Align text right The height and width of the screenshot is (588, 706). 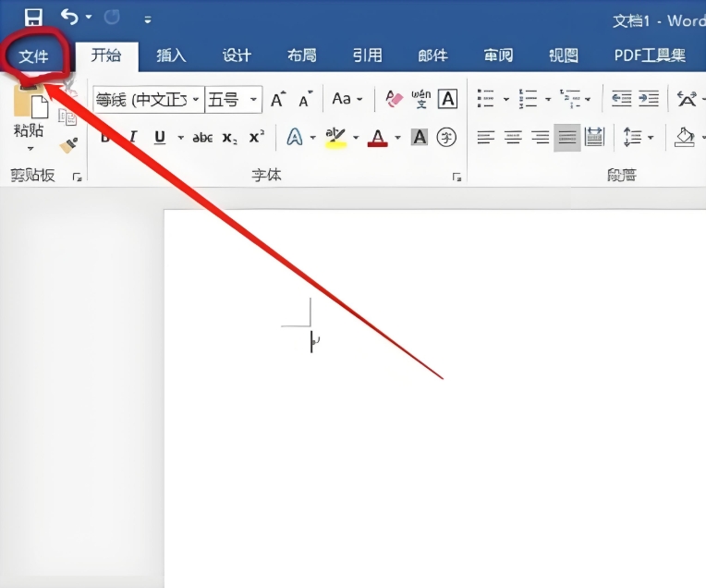coord(540,137)
